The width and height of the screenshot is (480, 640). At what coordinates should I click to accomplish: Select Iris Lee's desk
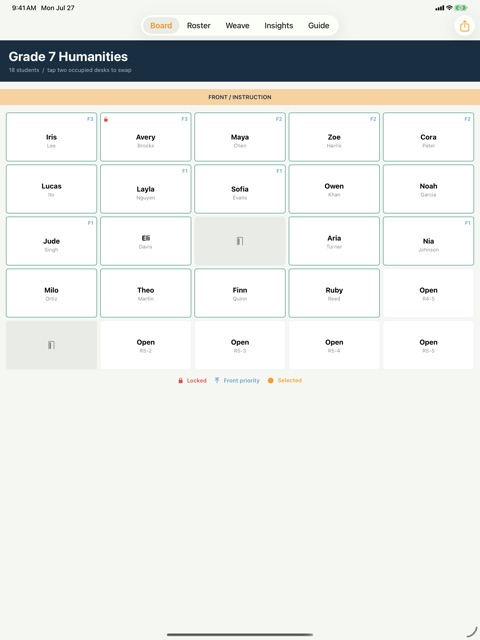51,137
